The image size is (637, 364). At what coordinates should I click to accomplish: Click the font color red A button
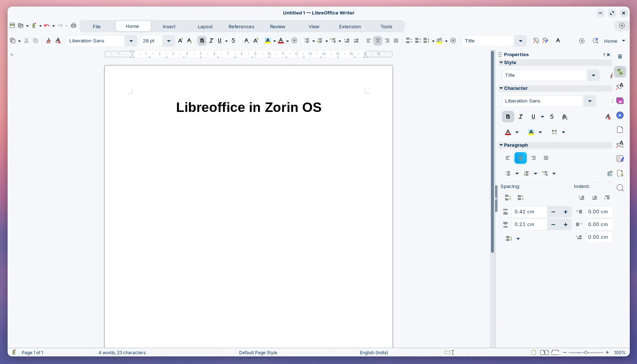[281, 41]
